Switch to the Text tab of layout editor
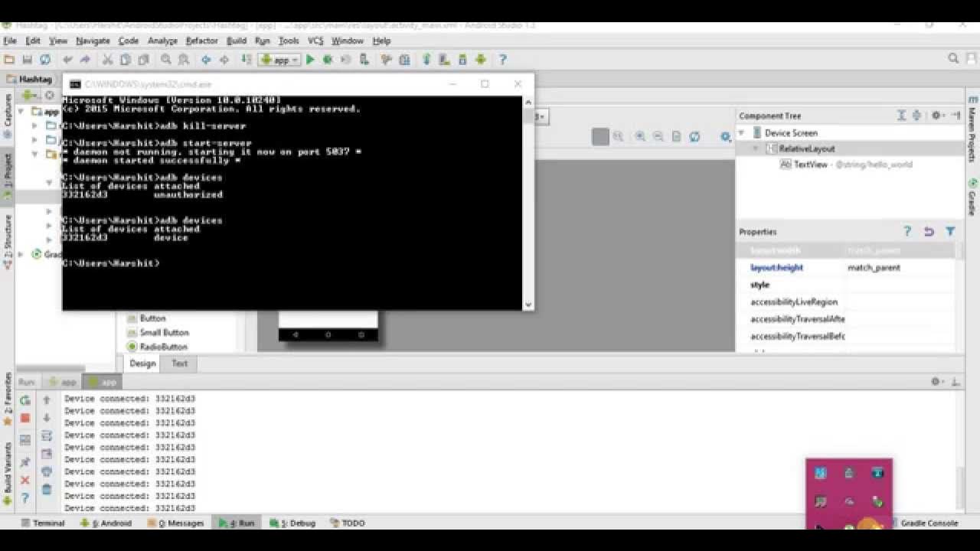 tap(179, 364)
